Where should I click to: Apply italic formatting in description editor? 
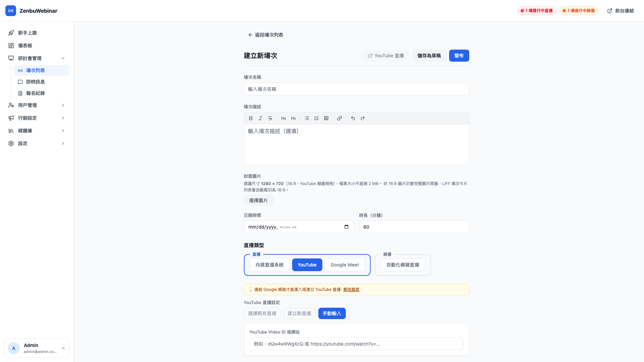pyautogui.click(x=260, y=118)
